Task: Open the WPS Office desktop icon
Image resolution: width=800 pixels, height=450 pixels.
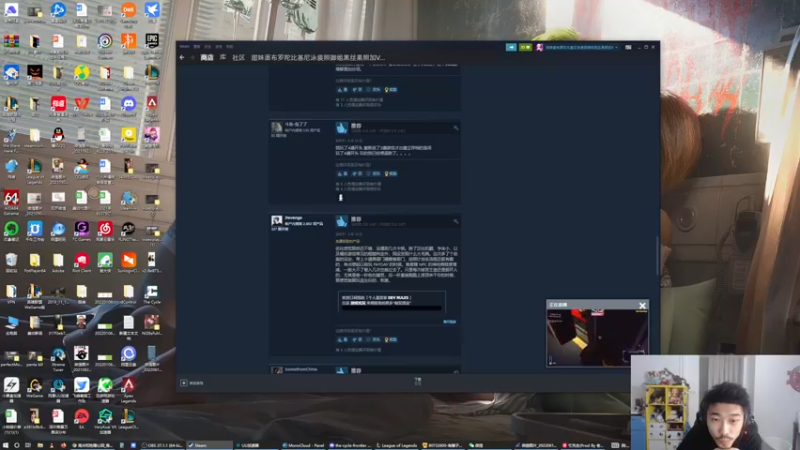Action: pos(82,106)
